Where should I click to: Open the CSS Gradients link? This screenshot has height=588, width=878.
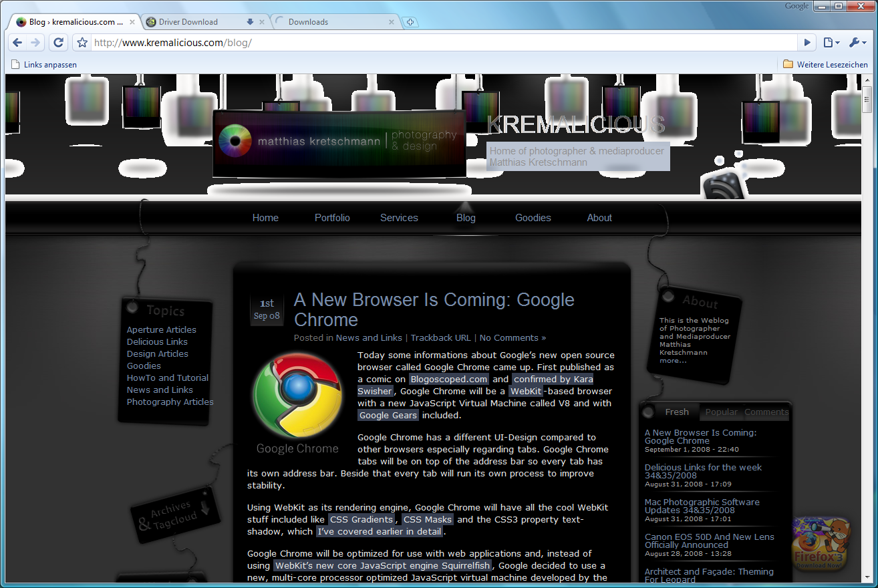[x=361, y=520]
